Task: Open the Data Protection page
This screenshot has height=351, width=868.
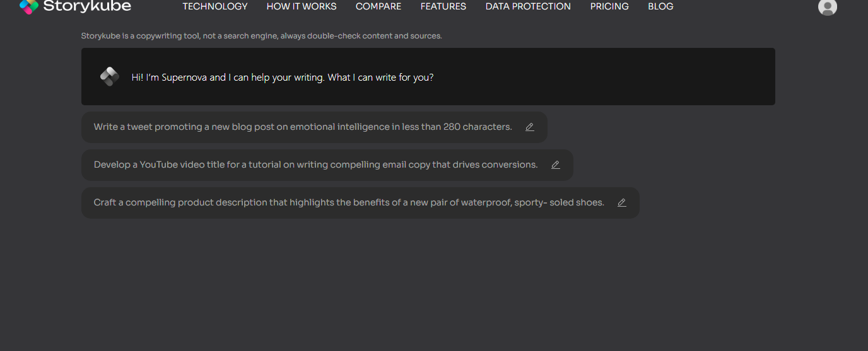Action: [528, 6]
